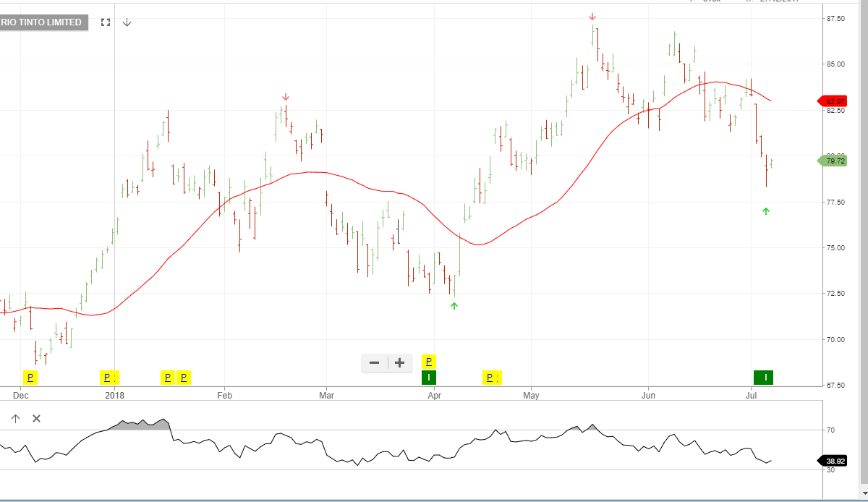Viewport: 868px width, 502px height.
Task: Click the RIO TINTO LIMITED title label
Action: click(x=42, y=22)
